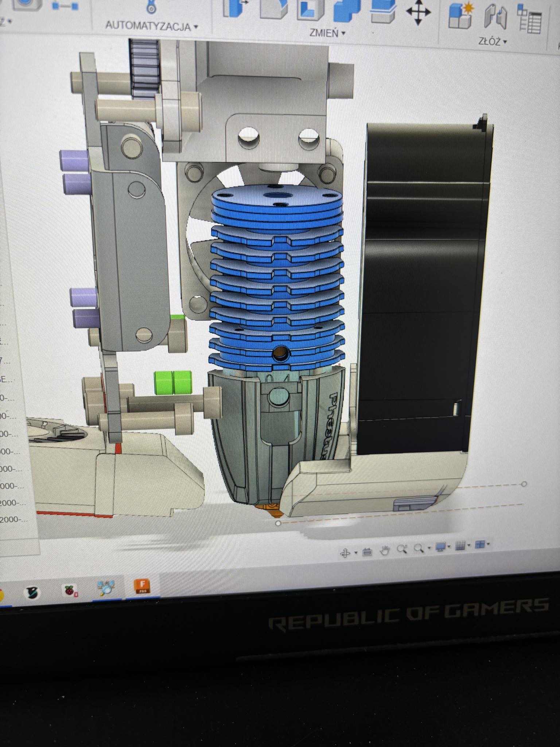The height and width of the screenshot is (747, 560).
Task: Activate the Orbit navigation tool
Action: pyautogui.click(x=345, y=553)
